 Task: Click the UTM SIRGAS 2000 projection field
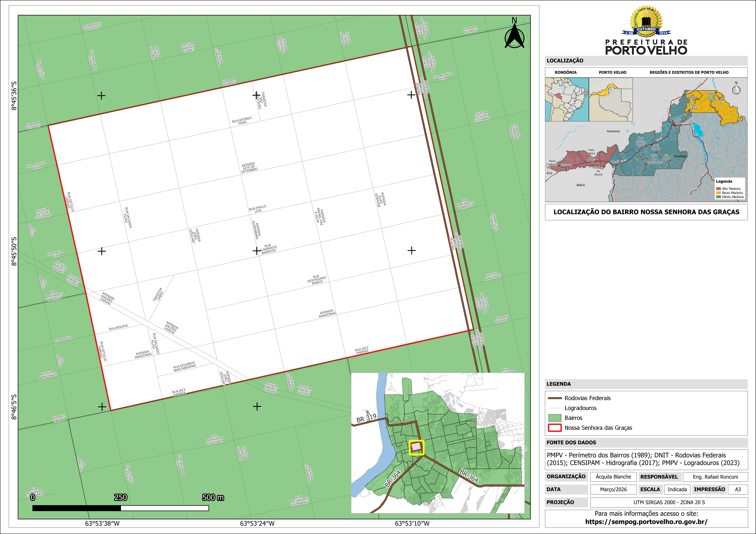[669, 502]
